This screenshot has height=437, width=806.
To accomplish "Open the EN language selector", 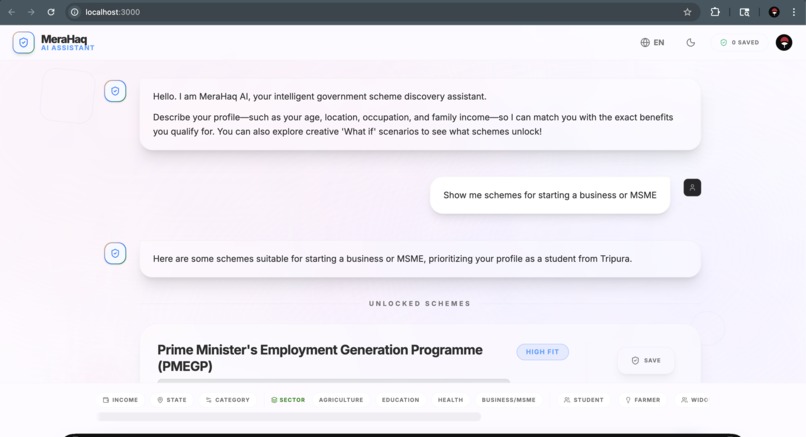I will coord(652,43).
